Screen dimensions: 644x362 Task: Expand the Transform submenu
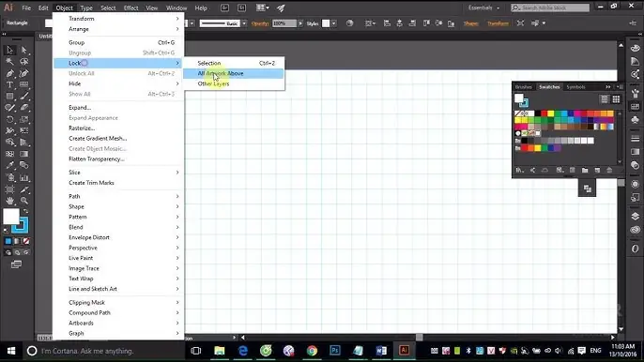pos(118,19)
